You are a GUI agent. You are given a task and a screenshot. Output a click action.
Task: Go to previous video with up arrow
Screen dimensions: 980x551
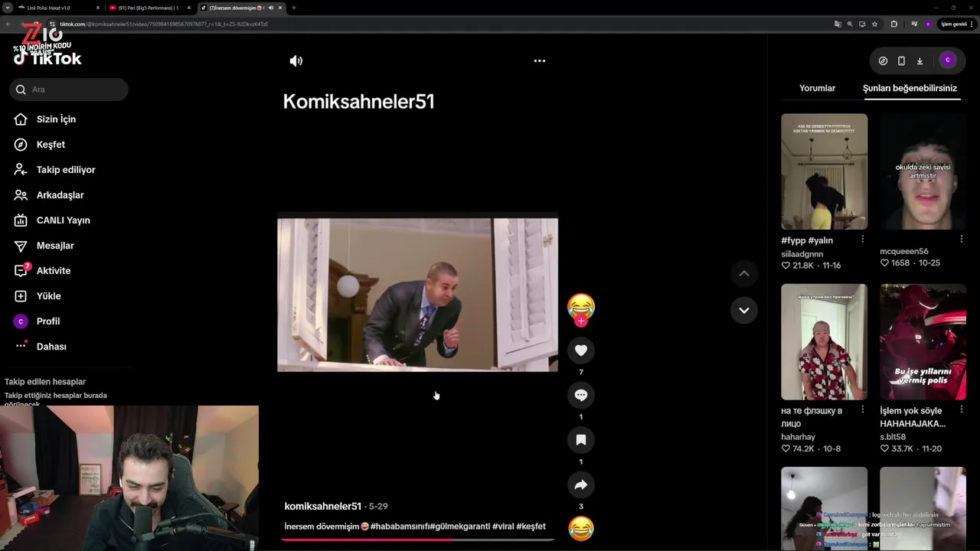[743, 273]
